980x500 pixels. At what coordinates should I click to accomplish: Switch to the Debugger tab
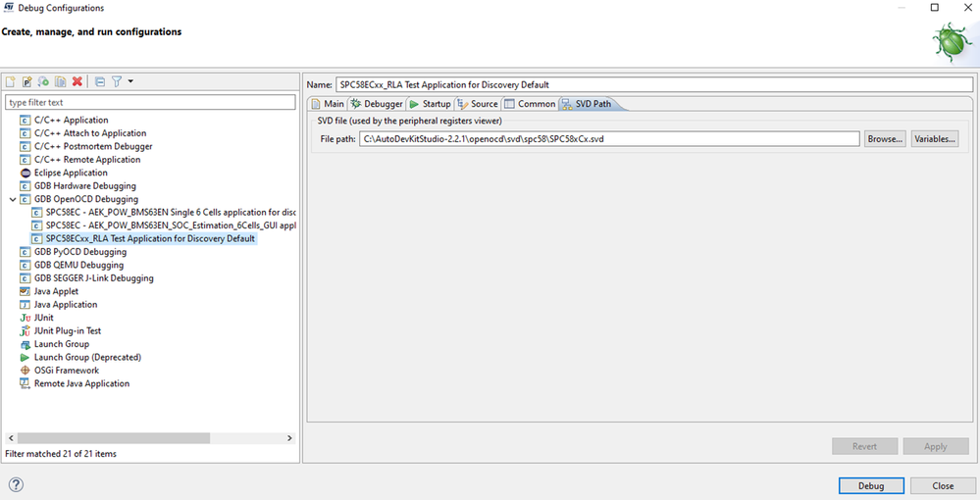(377, 104)
